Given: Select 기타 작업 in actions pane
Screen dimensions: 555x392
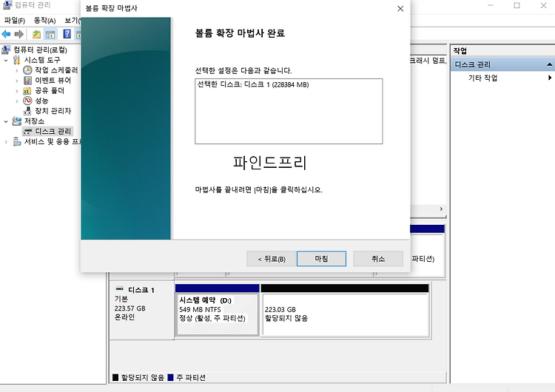Looking at the screenshot, I should point(482,78).
